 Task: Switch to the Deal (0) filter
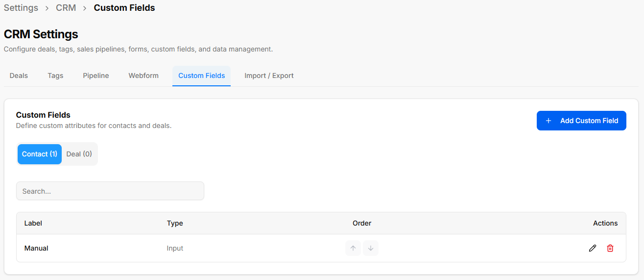[79, 154]
